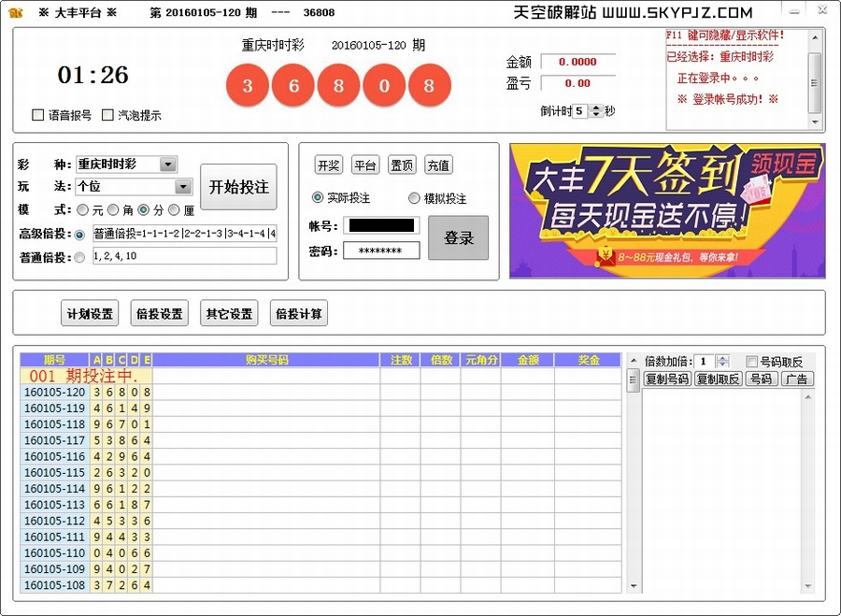Open the 计划设置 settings

point(90,314)
